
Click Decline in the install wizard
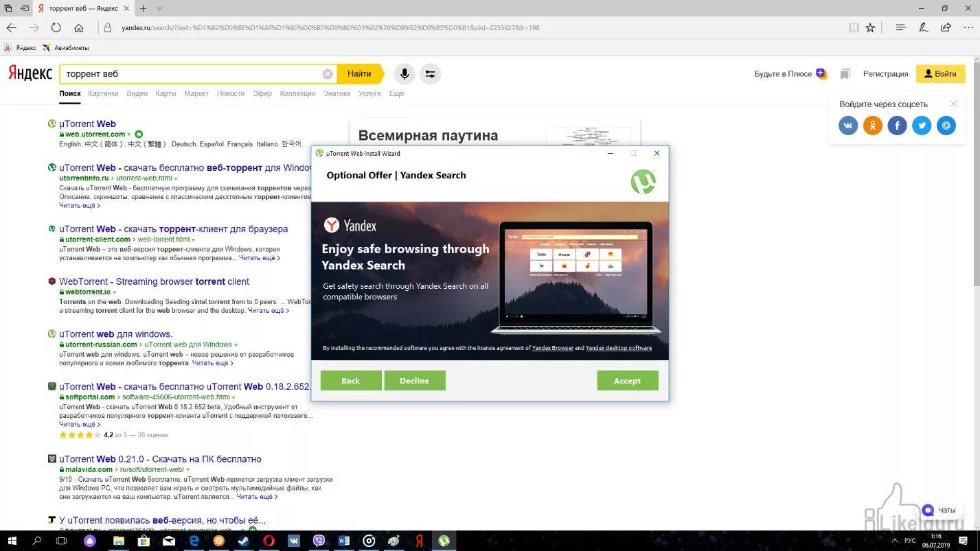click(x=414, y=381)
